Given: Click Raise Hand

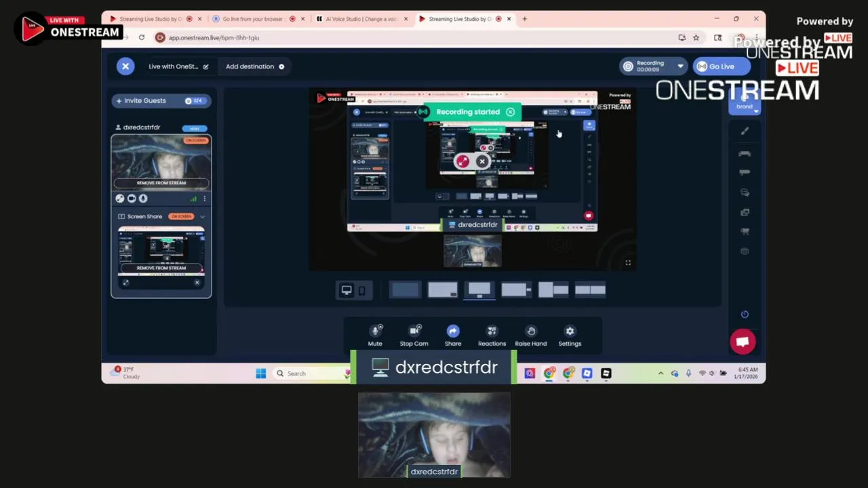Looking at the screenshot, I should tap(531, 335).
